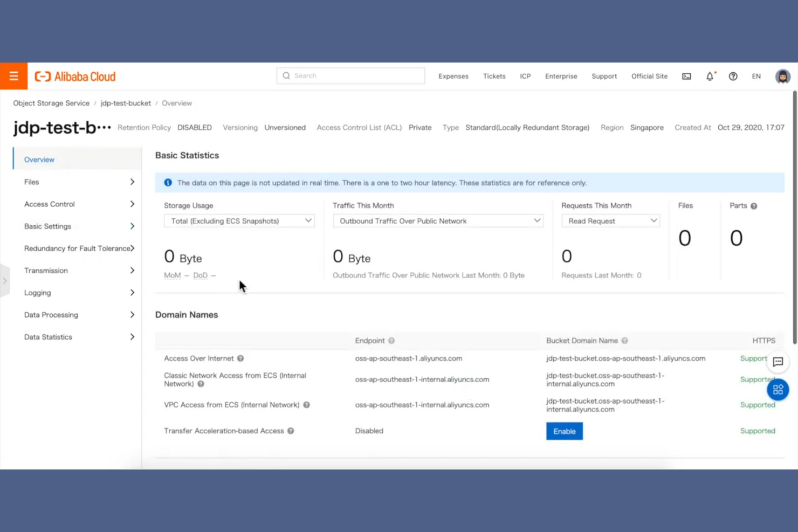Open ICP in the top navigation

point(525,77)
